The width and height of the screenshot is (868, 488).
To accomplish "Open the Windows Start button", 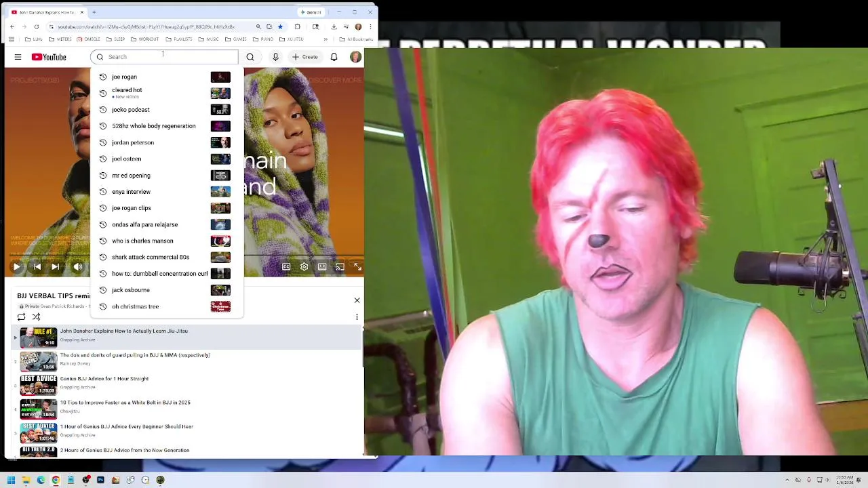I will point(11,480).
